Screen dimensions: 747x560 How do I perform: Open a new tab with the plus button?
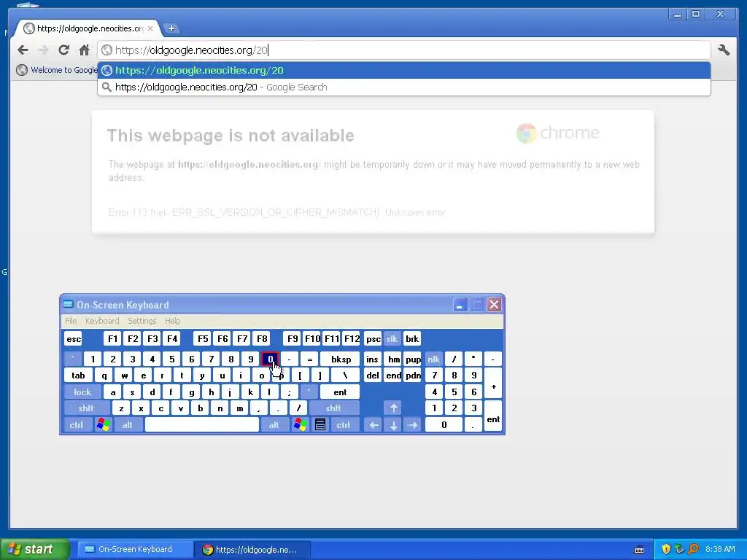point(171,28)
